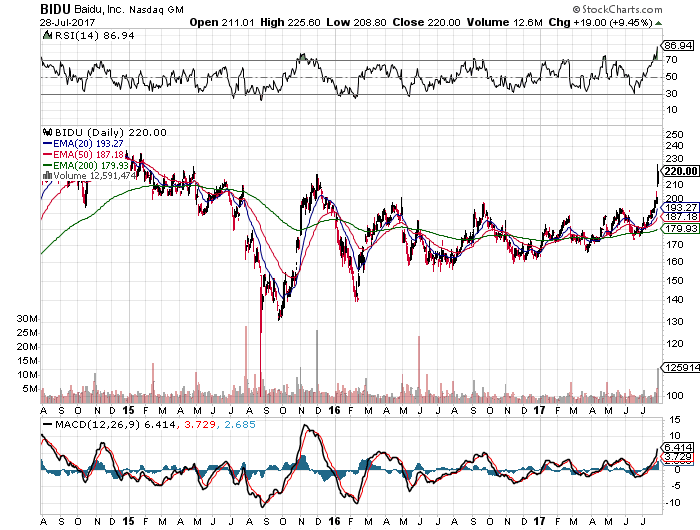The height and width of the screenshot is (530, 700).
Task: Click the small RSI mountain icon
Action: pyautogui.click(x=47, y=35)
